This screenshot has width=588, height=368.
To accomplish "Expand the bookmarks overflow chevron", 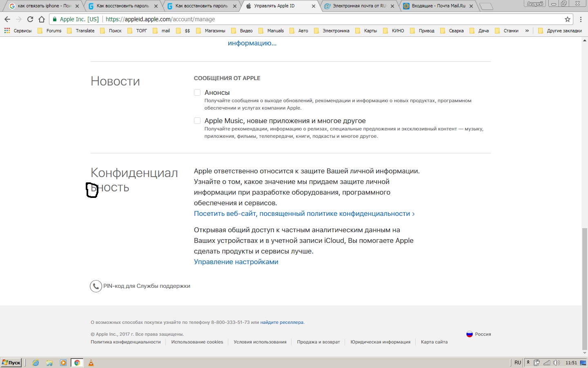I will tap(527, 31).
